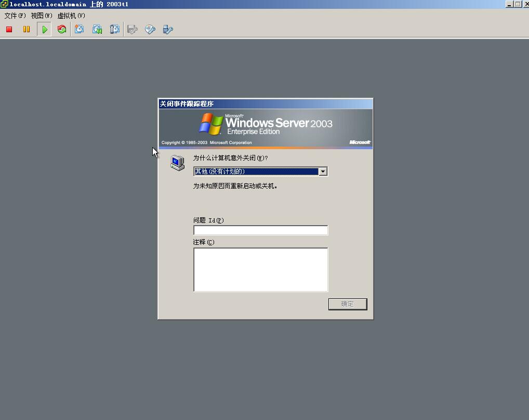
Task: Click the red power off button
Action: tap(9, 29)
